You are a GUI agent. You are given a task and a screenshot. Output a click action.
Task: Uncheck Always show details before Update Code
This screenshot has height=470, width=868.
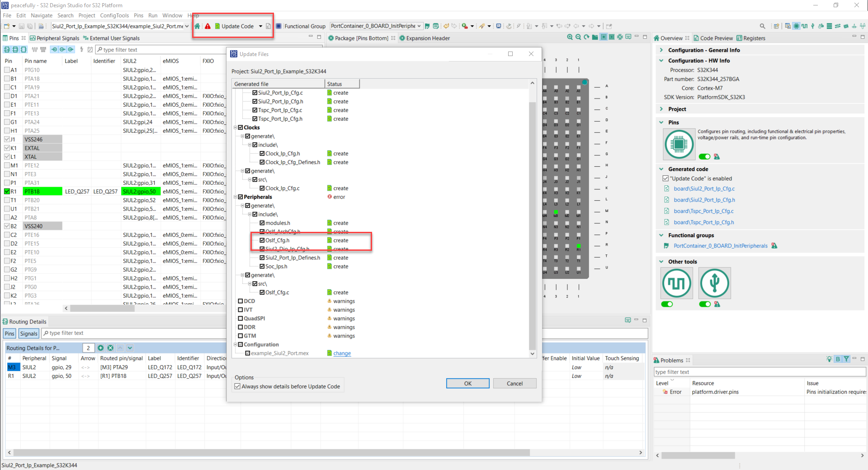[x=238, y=386]
